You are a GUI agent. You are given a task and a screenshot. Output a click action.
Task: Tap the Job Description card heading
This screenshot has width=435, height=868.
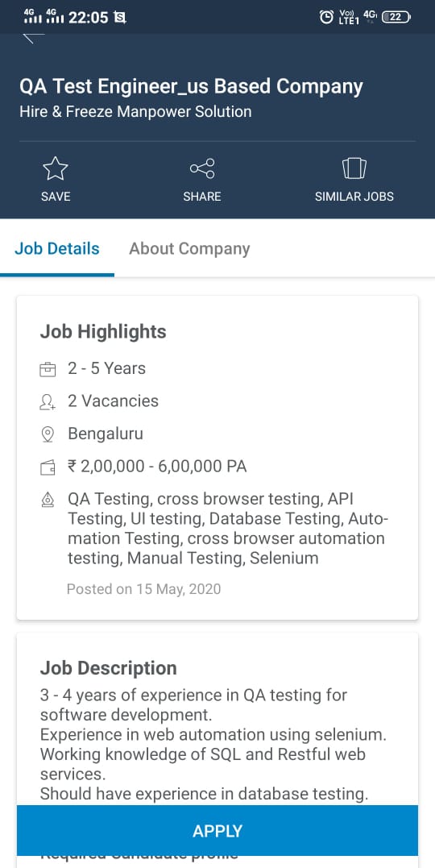pyautogui.click(x=109, y=668)
